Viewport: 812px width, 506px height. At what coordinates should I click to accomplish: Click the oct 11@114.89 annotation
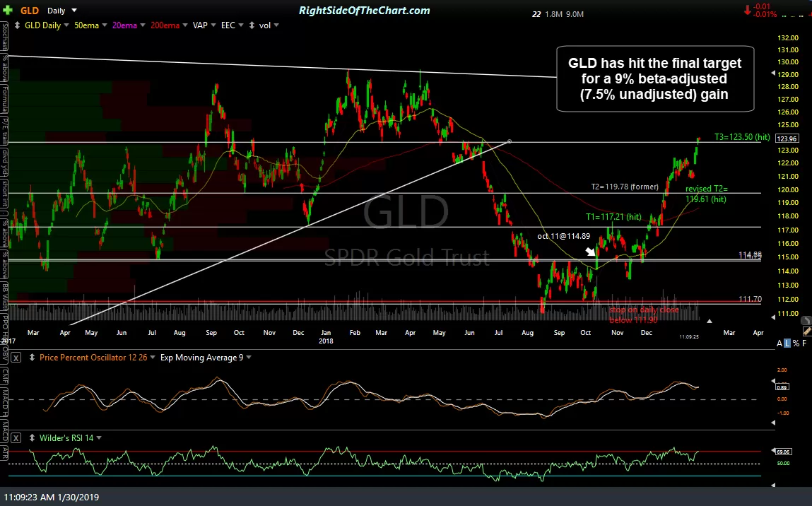point(563,236)
